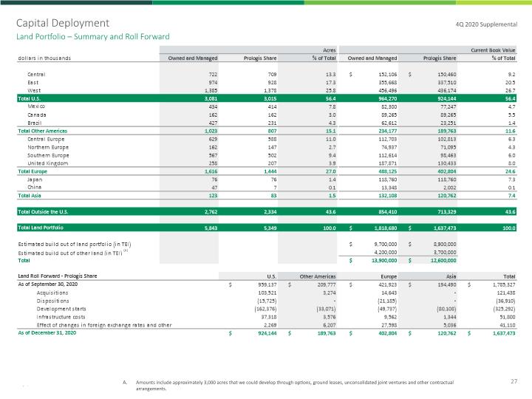Click the Current Book Value header
532x399 pixels.
(x=493, y=50)
